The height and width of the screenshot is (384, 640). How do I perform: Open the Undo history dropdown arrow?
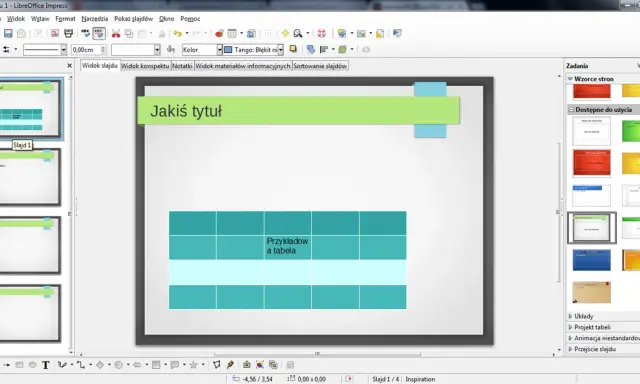pyautogui.click(x=187, y=33)
